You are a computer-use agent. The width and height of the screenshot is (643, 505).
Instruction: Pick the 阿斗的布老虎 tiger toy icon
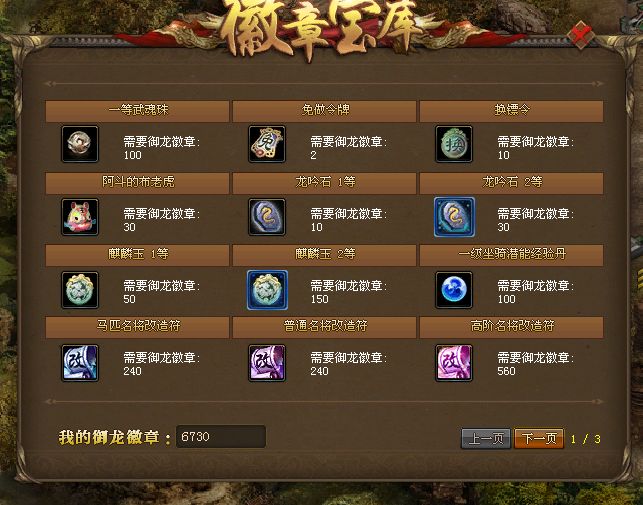(80, 217)
